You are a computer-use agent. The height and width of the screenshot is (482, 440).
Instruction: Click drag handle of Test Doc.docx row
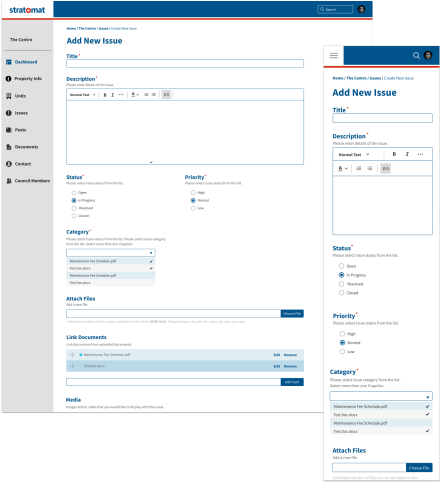(72, 366)
